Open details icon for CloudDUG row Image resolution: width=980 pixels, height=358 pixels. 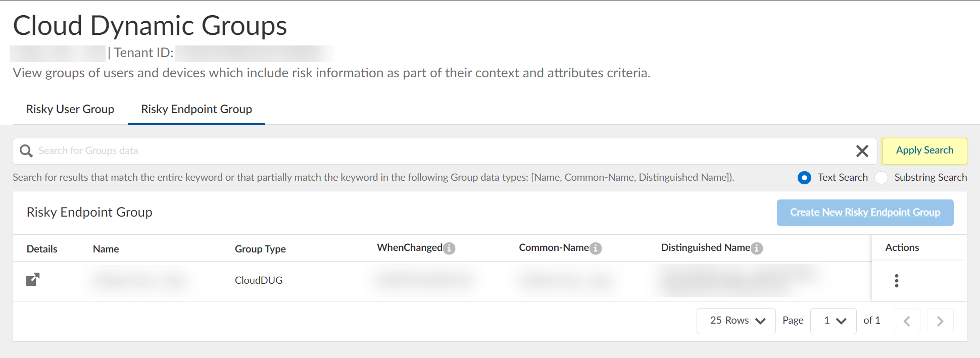[x=33, y=280]
